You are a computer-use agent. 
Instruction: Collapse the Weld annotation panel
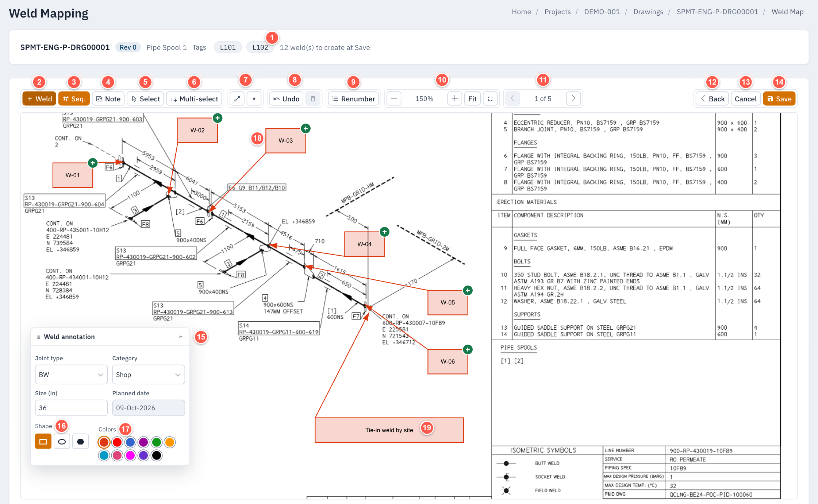[181, 337]
